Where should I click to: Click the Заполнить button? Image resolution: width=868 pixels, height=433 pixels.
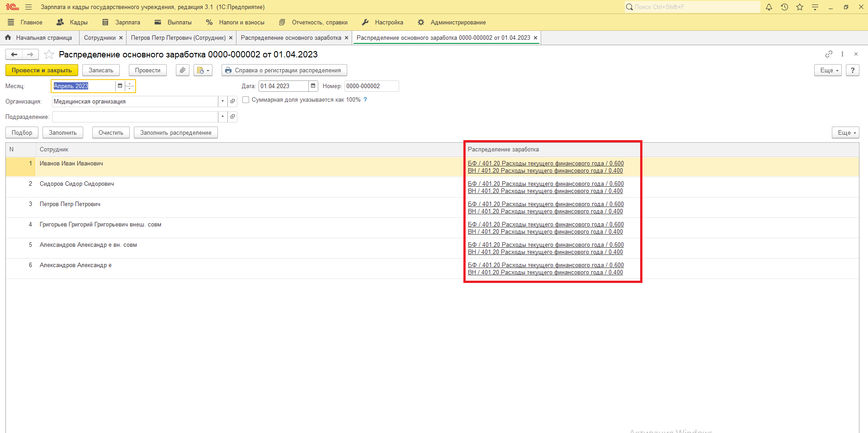coord(63,133)
